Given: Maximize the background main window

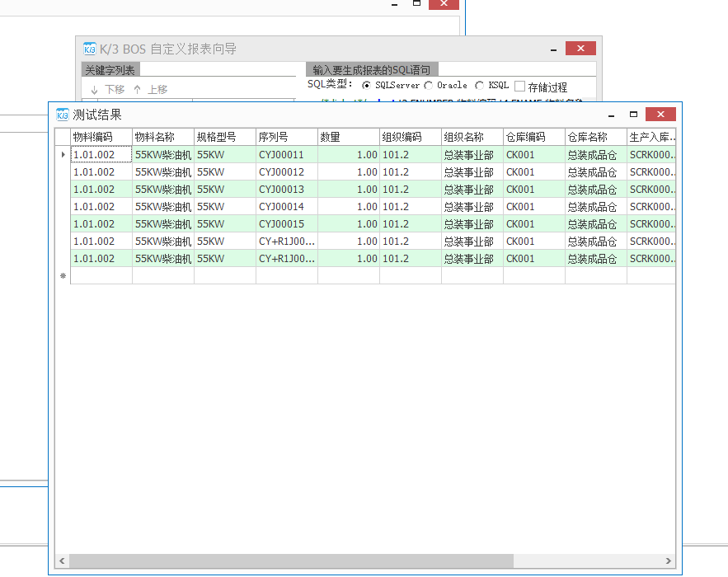Looking at the screenshot, I should (x=417, y=3).
